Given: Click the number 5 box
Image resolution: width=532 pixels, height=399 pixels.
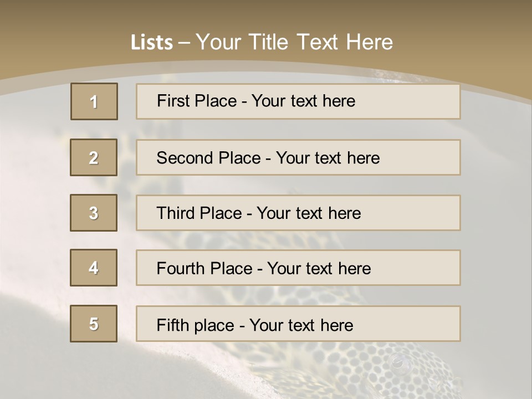Looking at the screenshot, I should pyautogui.click(x=94, y=324).
